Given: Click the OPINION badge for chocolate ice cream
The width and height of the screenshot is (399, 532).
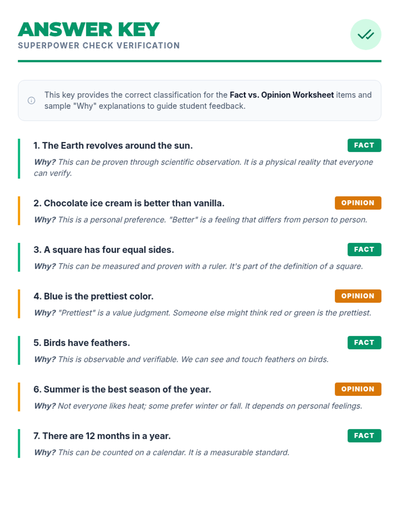Looking at the screenshot, I should 358,203.
